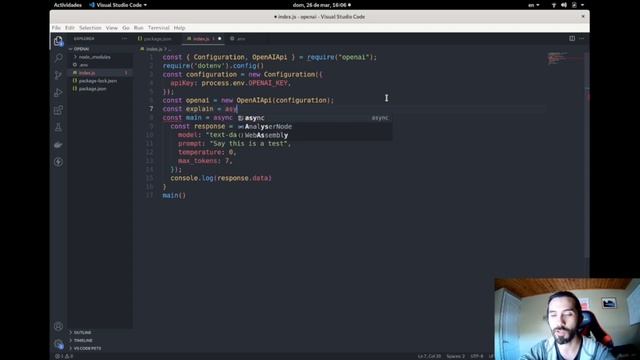
Task: Click the date and time clock
Action: (321, 5)
